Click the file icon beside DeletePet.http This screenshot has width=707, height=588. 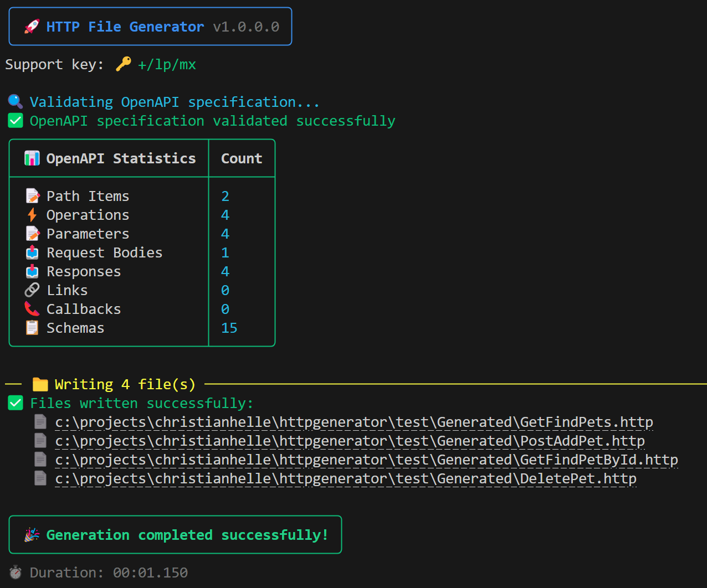(40, 478)
